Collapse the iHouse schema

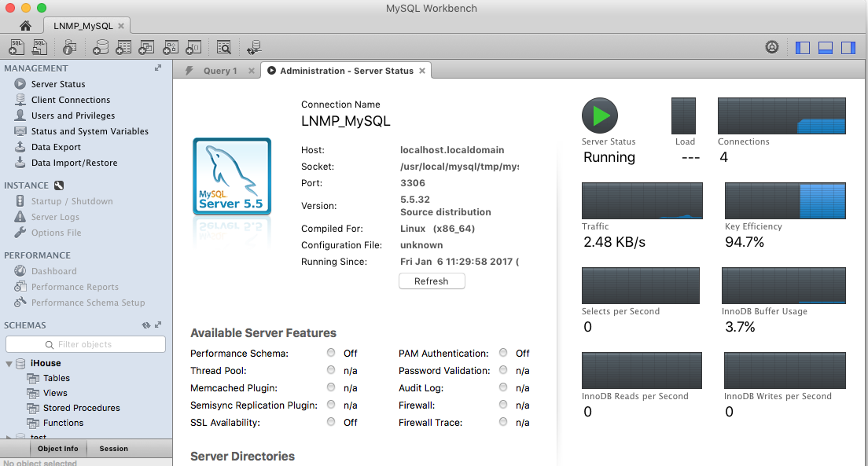[9, 364]
